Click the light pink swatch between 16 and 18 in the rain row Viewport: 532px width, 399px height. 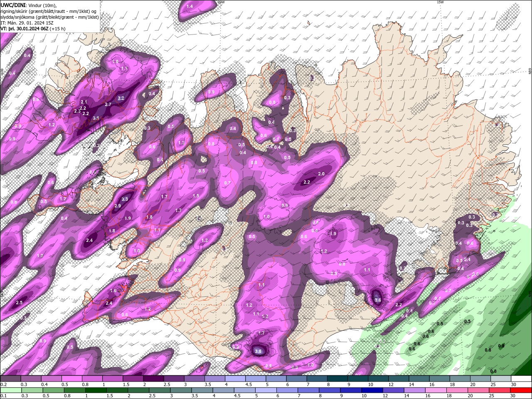(436, 390)
